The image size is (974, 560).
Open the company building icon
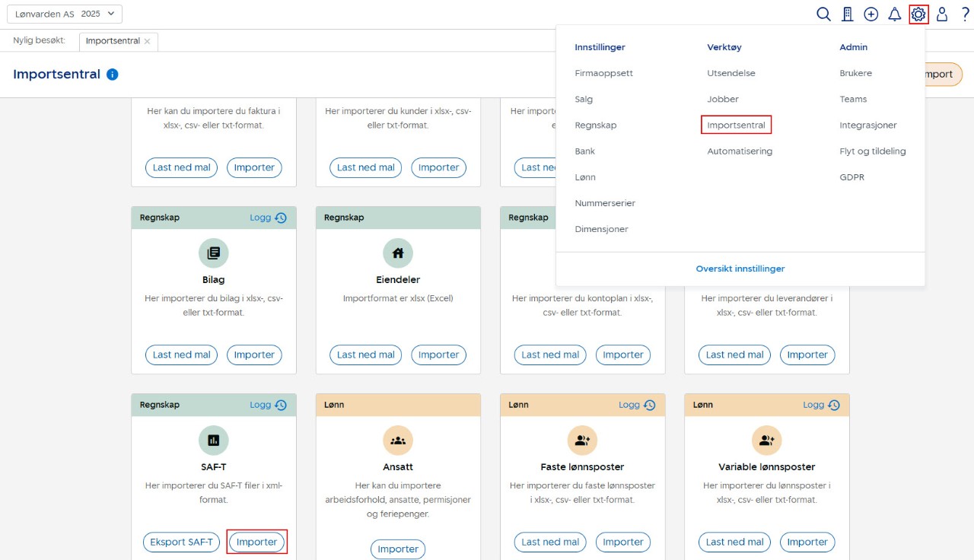click(847, 14)
